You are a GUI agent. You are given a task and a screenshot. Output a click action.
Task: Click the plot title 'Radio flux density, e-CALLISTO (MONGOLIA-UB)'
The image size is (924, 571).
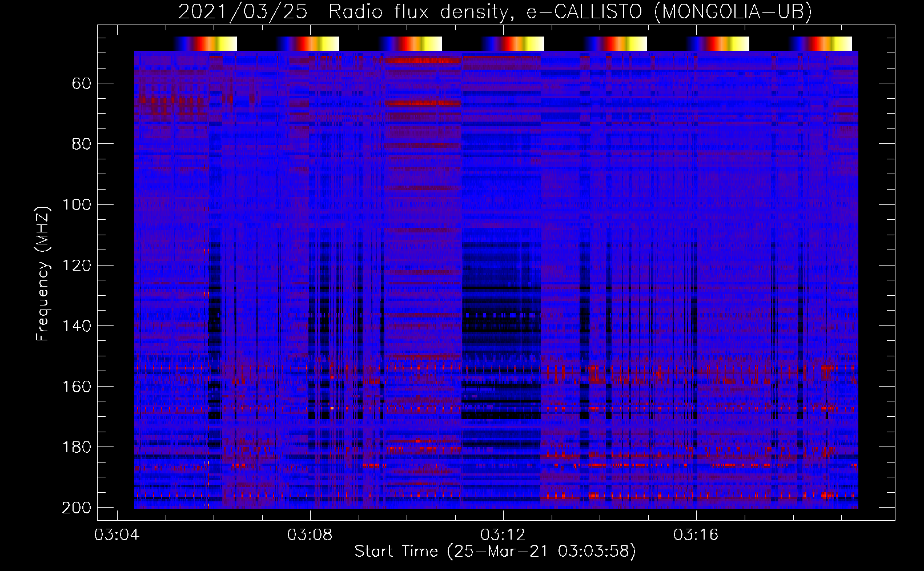(570, 11)
